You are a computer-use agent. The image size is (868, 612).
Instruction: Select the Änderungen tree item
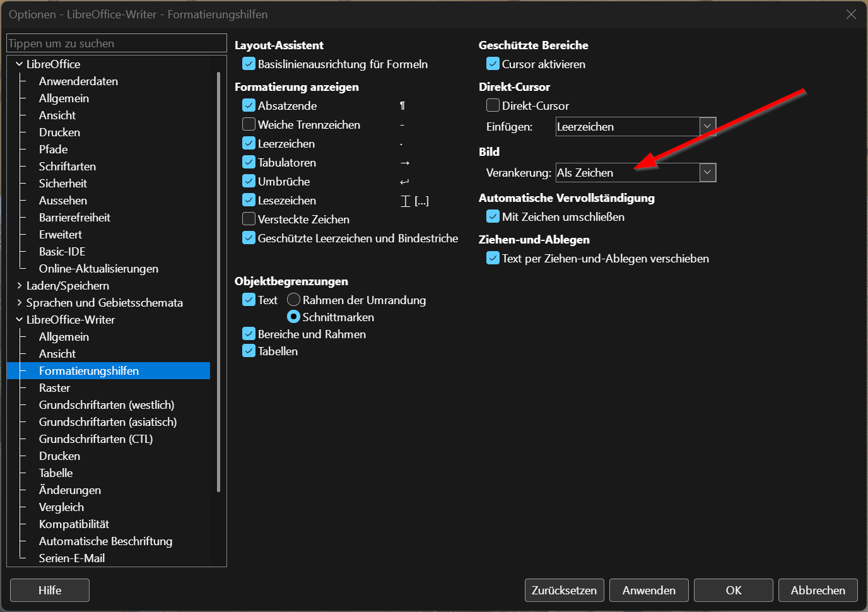point(70,490)
